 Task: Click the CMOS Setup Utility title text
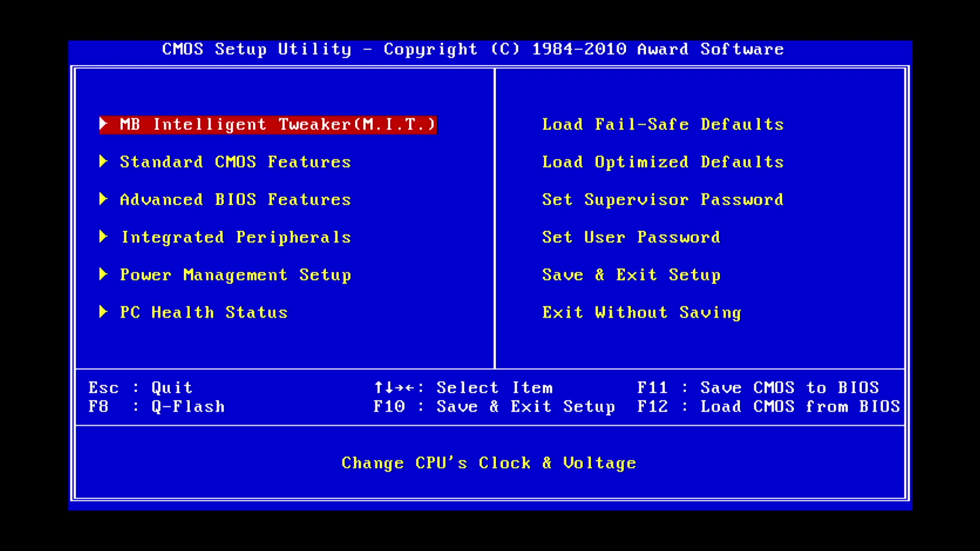point(473,49)
